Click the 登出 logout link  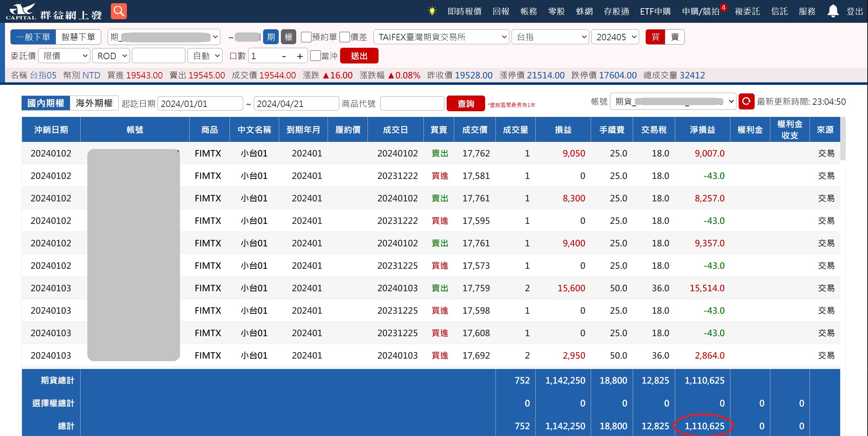[x=854, y=11]
